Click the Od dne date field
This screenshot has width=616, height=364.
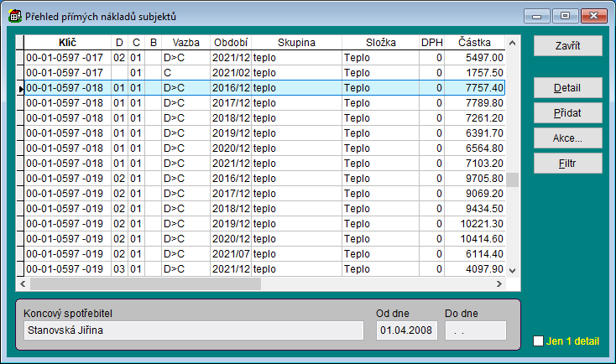[406, 330]
